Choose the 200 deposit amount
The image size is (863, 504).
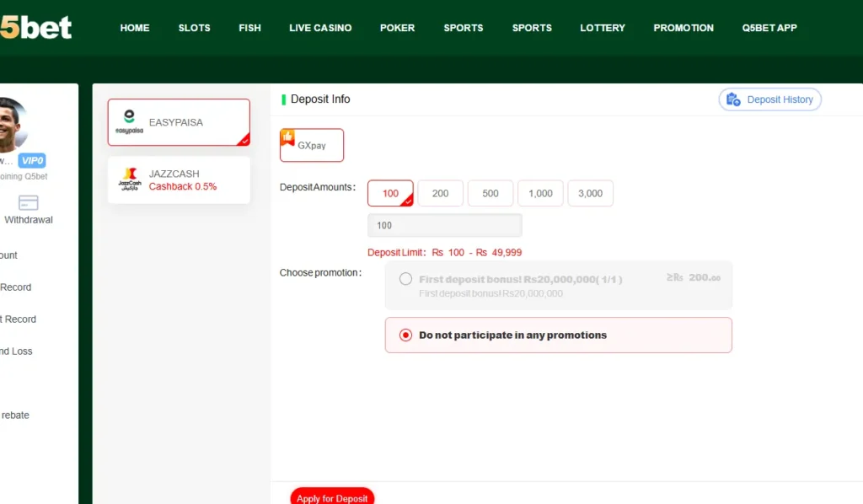point(440,193)
